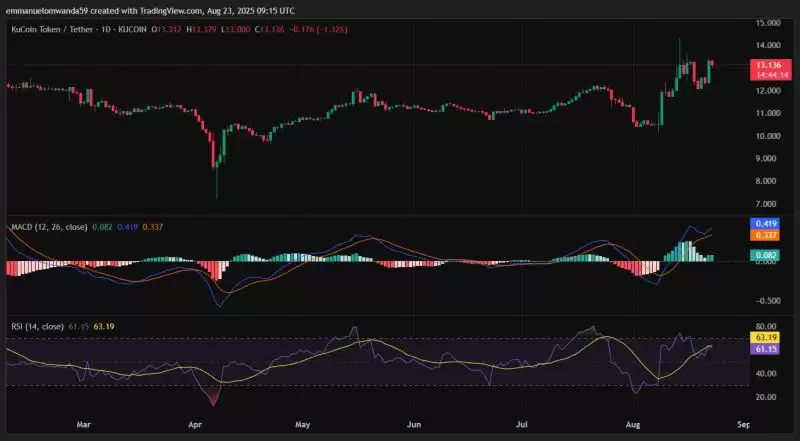Viewport: 800px width, 441px height.
Task: Click the orange 0.337 tag on MACD axis
Action: click(x=764, y=235)
